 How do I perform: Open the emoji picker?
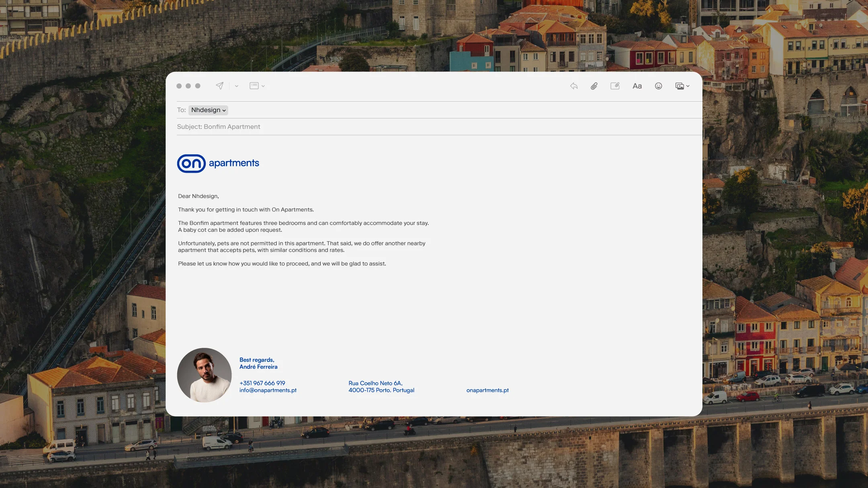(658, 86)
